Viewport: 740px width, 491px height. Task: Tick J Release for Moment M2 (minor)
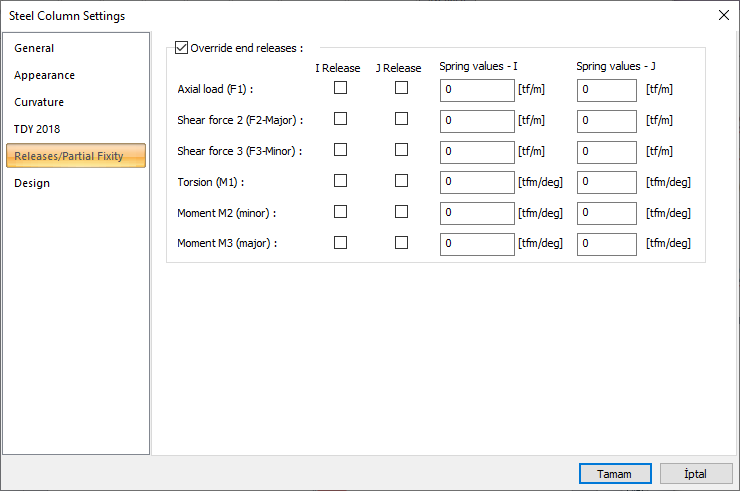pyautogui.click(x=401, y=212)
